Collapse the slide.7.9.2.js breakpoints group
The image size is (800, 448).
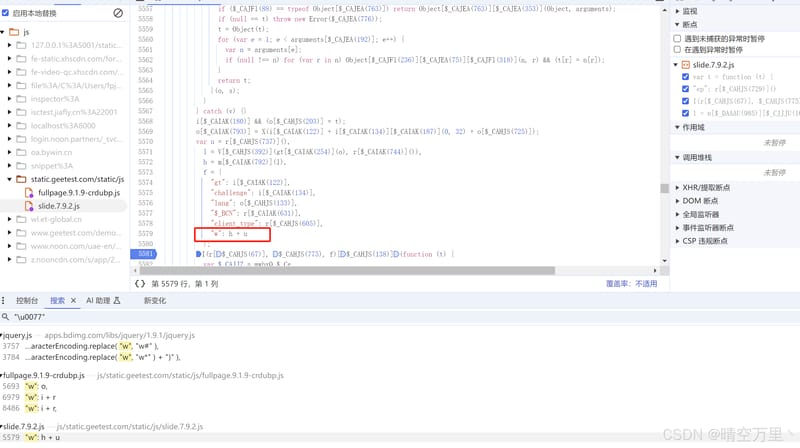(x=676, y=65)
